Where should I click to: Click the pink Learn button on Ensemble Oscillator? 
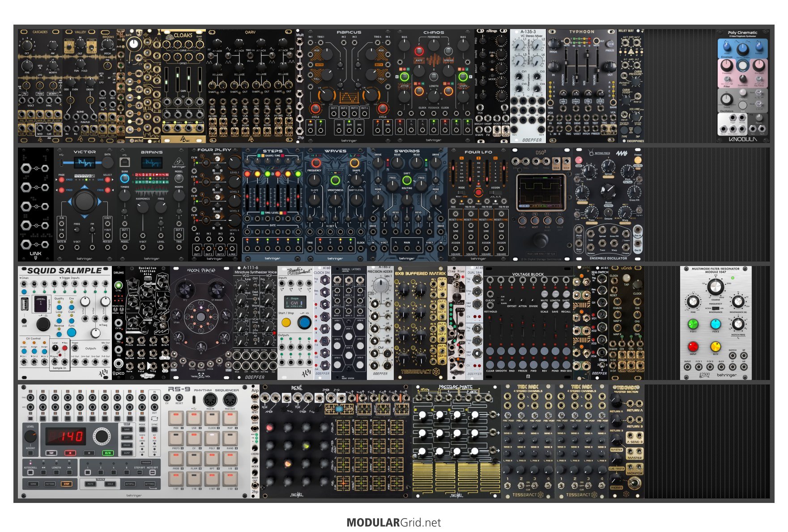coord(579,160)
